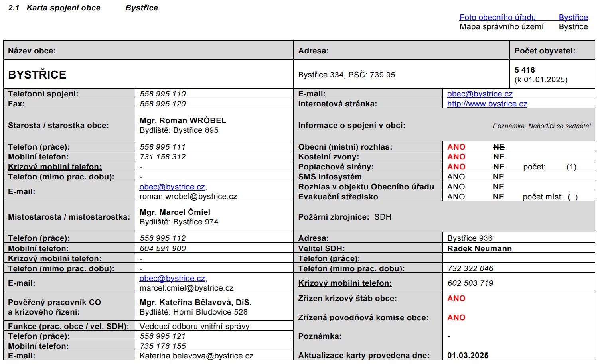Screen dimensions: 598x364
Task: Select the marcel.cmiel@bystrice.cz email text
Action: pos(186,288)
